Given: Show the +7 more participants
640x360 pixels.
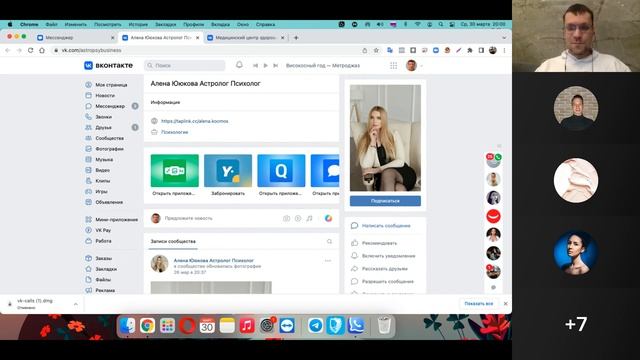Looking at the screenshot, I should point(576,324).
